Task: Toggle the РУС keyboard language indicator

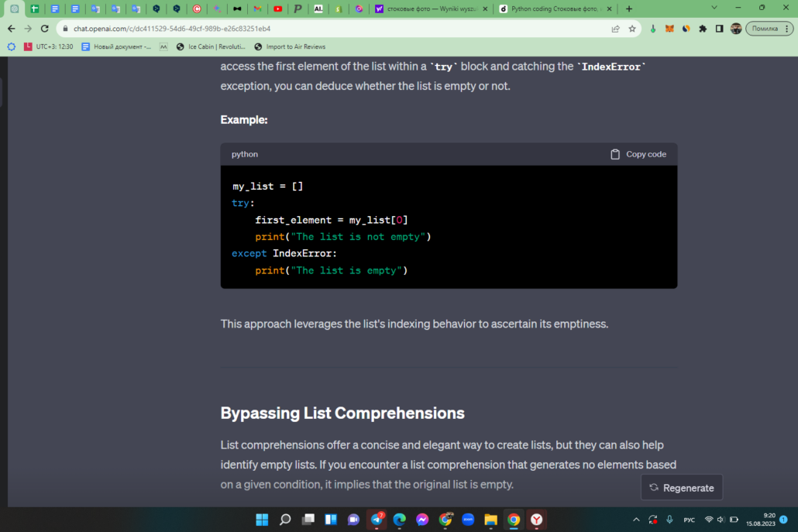Action: [x=689, y=520]
